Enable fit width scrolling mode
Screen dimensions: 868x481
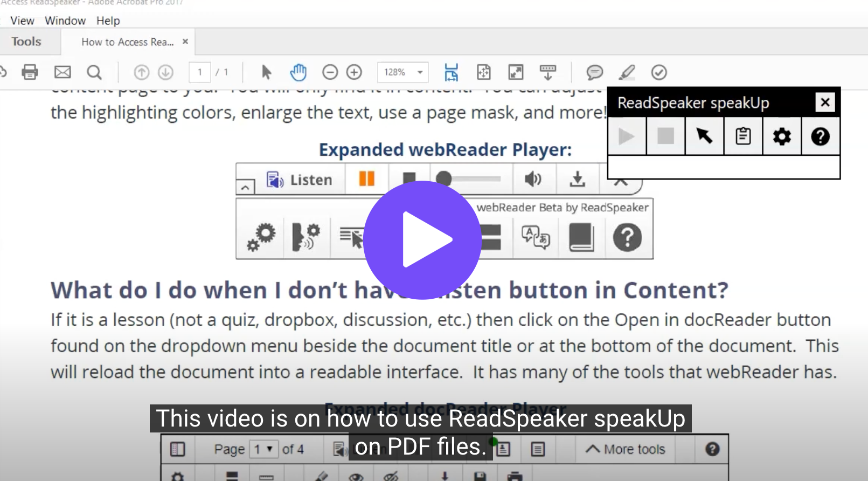click(451, 72)
